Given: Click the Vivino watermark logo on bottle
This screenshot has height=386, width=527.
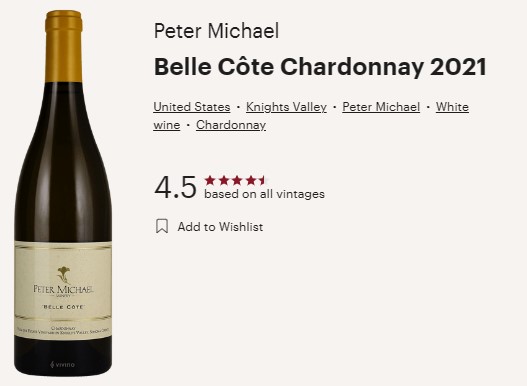Looking at the screenshot, I should click(x=63, y=364).
